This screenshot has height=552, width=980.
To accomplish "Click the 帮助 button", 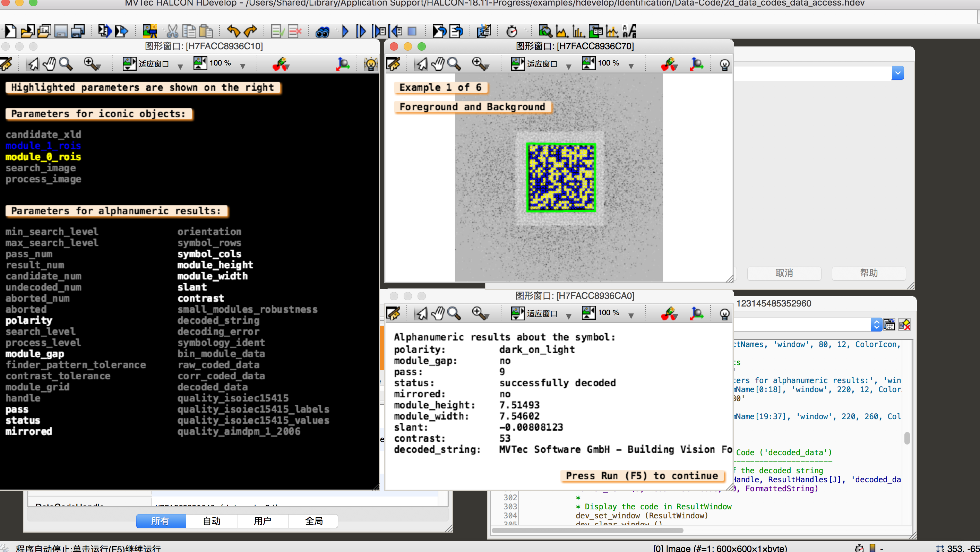I will point(869,273).
